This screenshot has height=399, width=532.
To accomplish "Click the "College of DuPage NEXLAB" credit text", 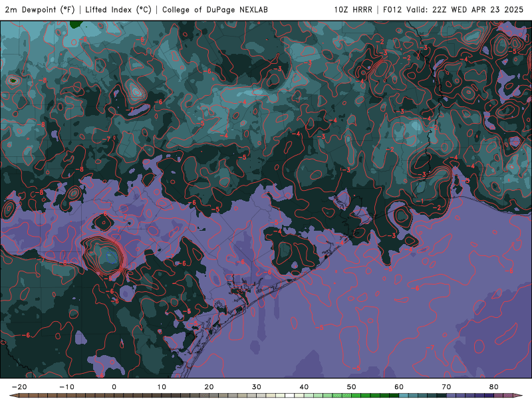I will pyautogui.click(x=215, y=9).
